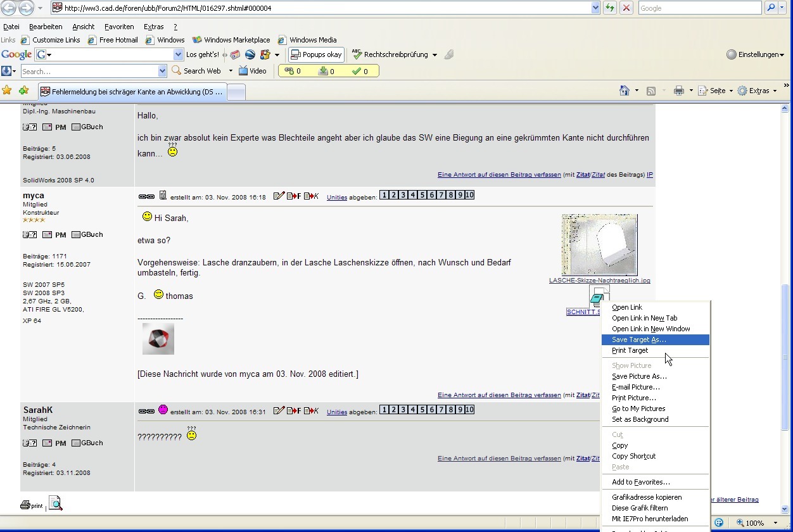
Task: Click the IP link of the first post
Action: (x=650, y=175)
